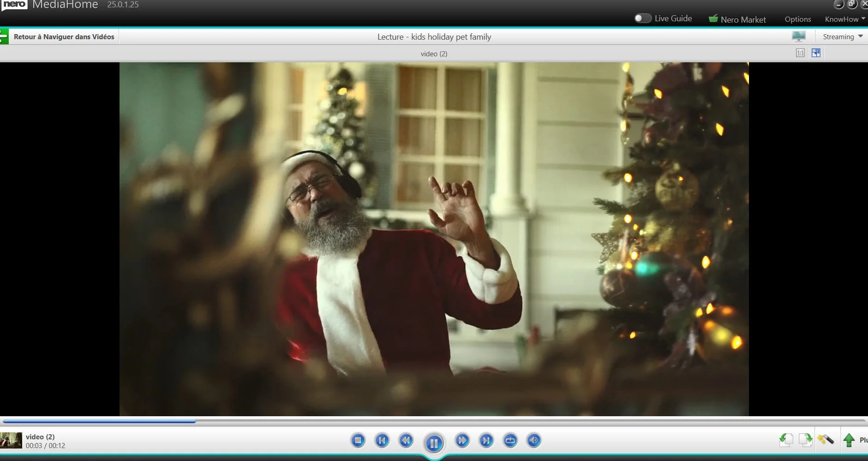Jump to the previous video
This screenshot has width=868, height=461.
(x=382, y=440)
